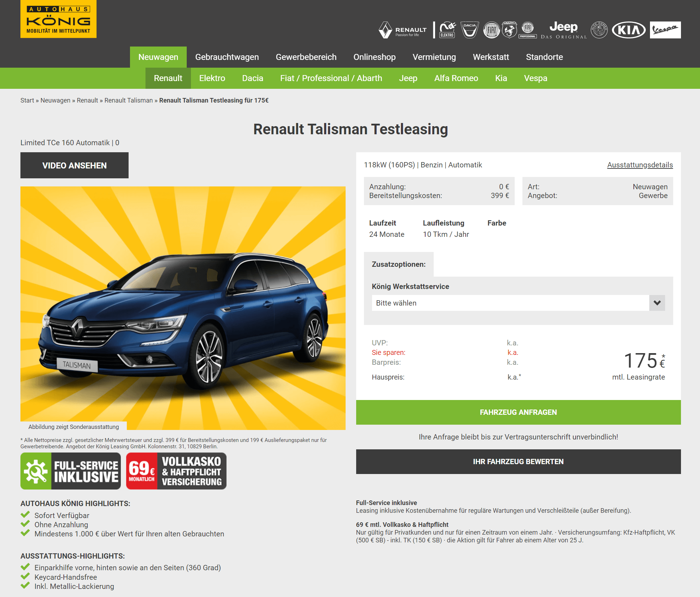700x597 pixels.
Task: Click the Fahrzeug Anfragen button
Action: pyautogui.click(x=518, y=412)
